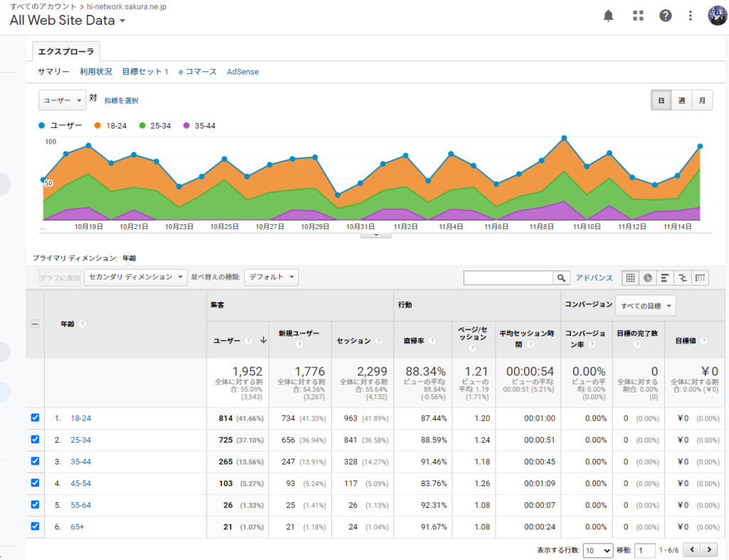The width and height of the screenshot is (729, 560).
Task: Select the pivot table view icon
Action: [x=700, y=278]
